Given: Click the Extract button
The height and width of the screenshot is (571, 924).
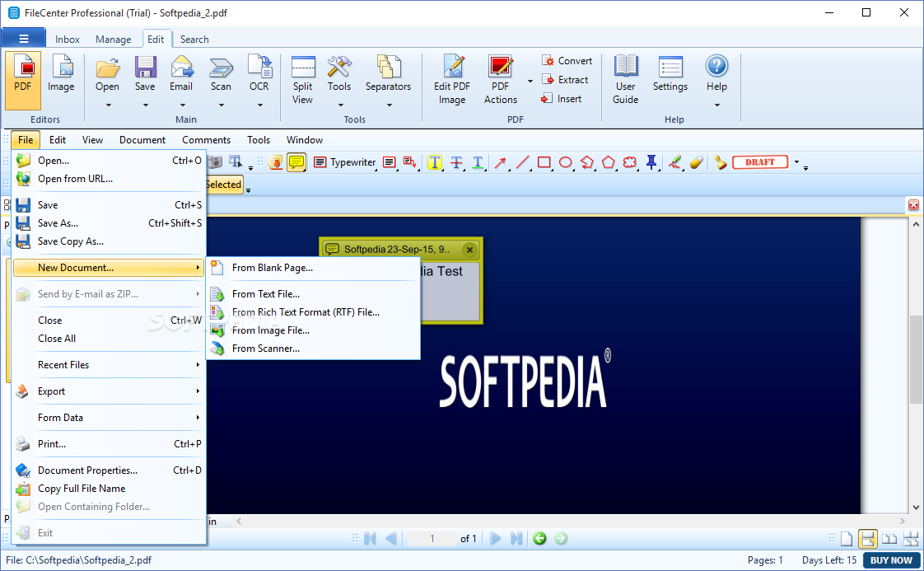Looking at the screenshot, I should [x=565, y=80].
